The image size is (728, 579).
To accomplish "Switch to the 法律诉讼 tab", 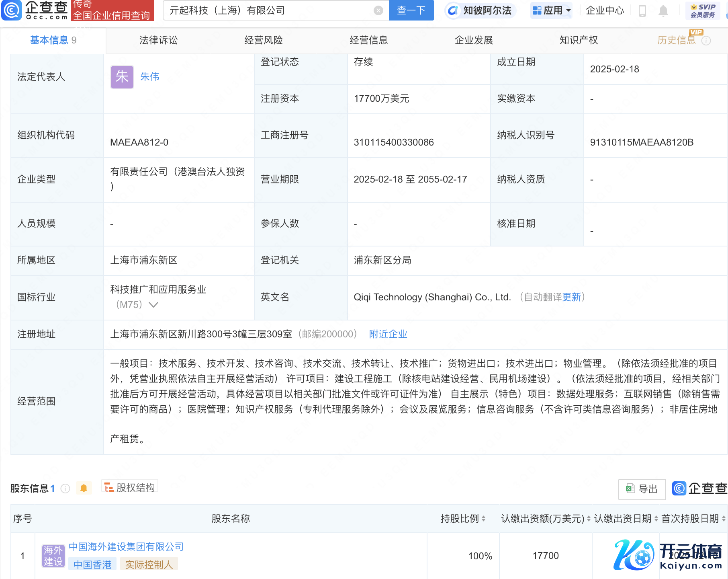I will [158, 40].
